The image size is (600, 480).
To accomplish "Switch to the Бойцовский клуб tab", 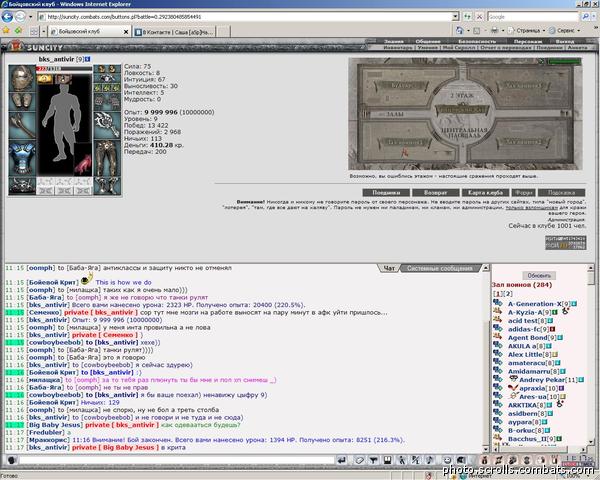I will tap(86, 31).
